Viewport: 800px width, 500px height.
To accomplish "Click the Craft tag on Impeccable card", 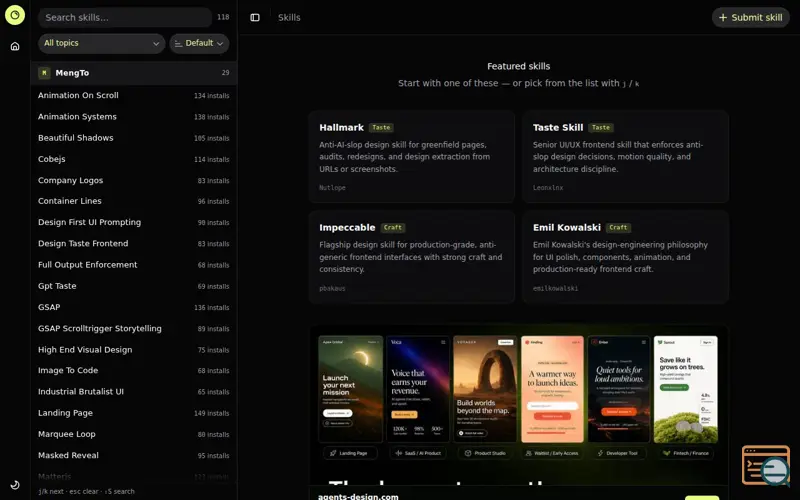I will tap(392, 228).
